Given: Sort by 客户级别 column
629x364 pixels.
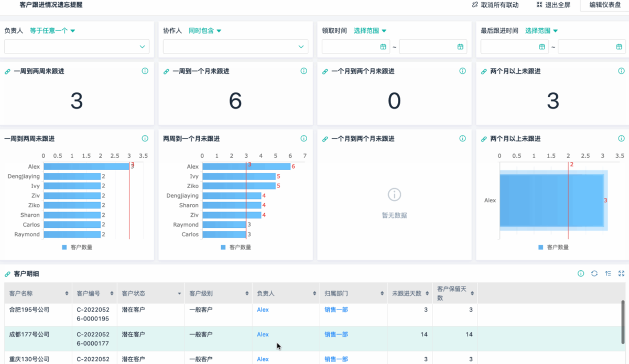Looking at the screenshot, I should (x=247, y=293).
